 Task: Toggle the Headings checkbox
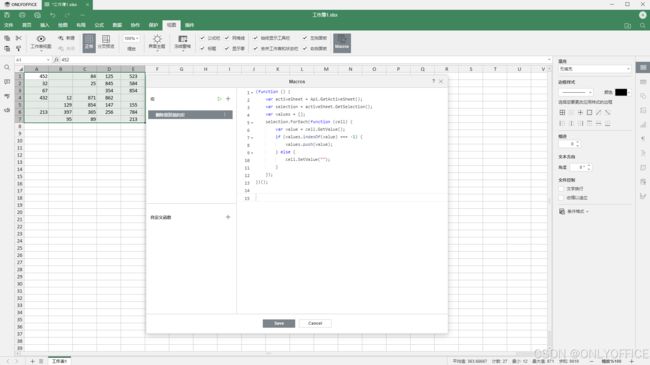pos(203,49)
